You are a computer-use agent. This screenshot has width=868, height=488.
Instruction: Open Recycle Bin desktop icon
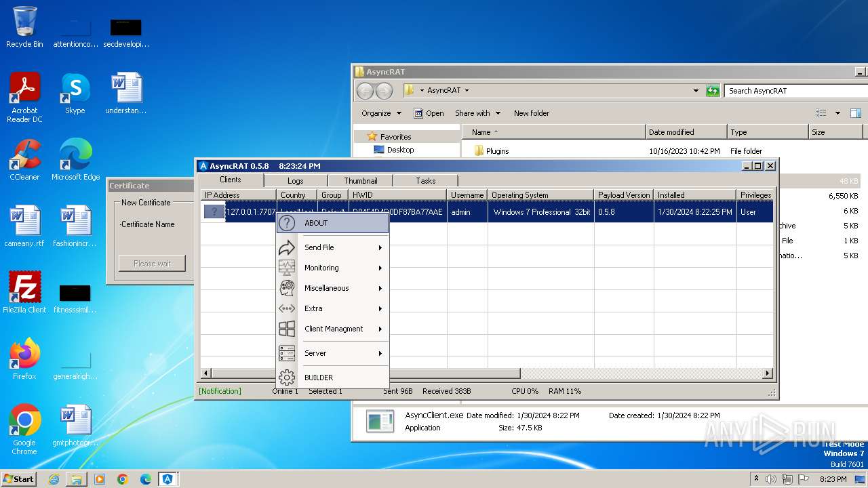pyautogui.click(x=24, y=27)
